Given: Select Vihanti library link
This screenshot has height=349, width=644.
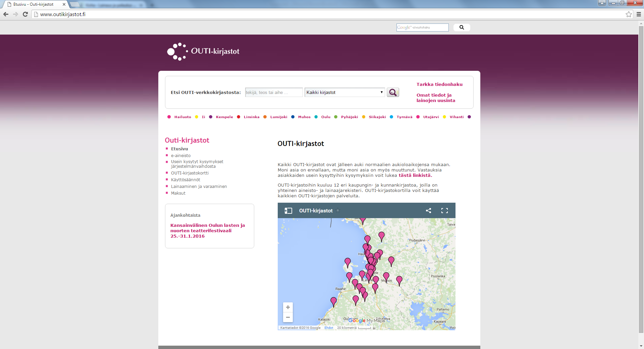Looking at the screenshot, I should tap(457, 117).
